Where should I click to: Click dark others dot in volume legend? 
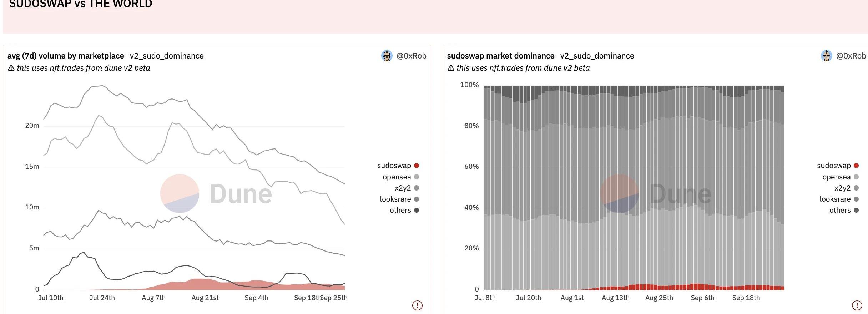point(417,210)
